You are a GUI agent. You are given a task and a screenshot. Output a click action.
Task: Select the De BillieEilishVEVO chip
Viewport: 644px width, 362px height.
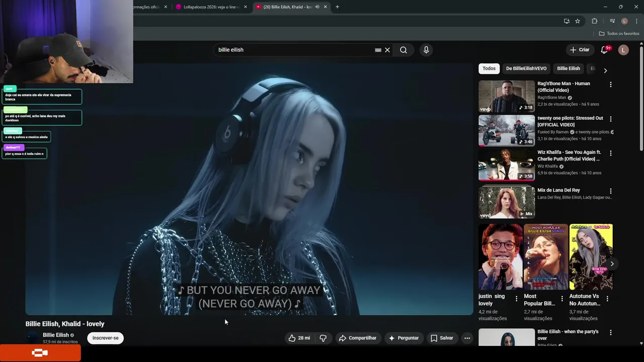(x=526, y=68)
